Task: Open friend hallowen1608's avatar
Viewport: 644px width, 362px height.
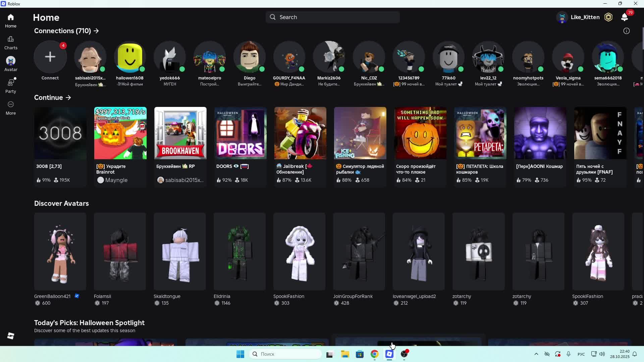Action: (x=130, y=57)
